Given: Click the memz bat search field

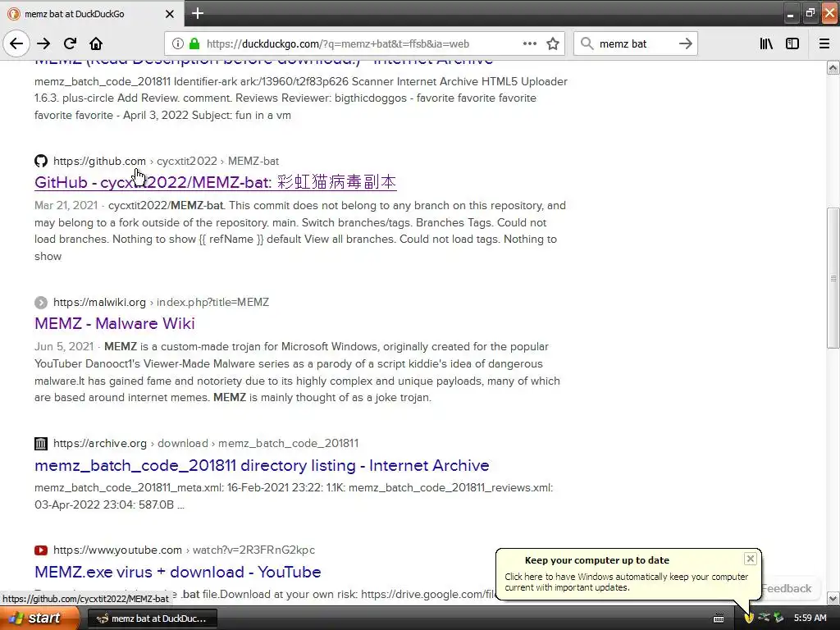Looking at the screenshot, I should coord(635,44).
